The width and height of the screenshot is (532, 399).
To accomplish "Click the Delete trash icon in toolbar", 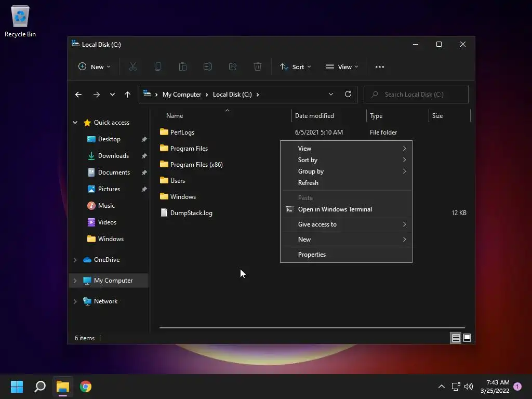I will (x=258, y=67).
